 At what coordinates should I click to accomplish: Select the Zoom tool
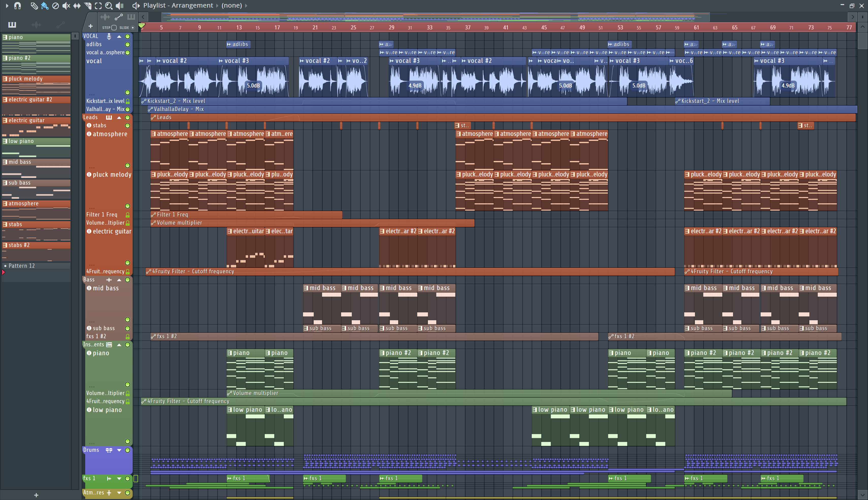[x=109, y=6]
